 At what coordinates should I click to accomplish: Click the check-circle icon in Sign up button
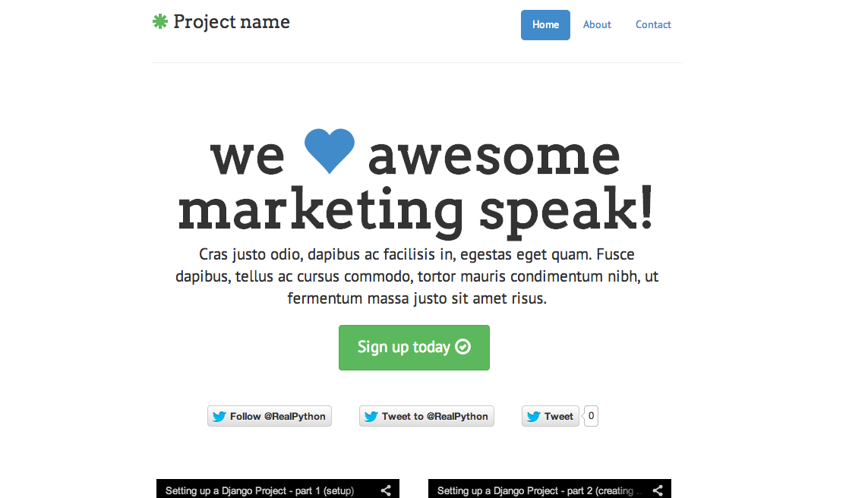tap(462, 347)
